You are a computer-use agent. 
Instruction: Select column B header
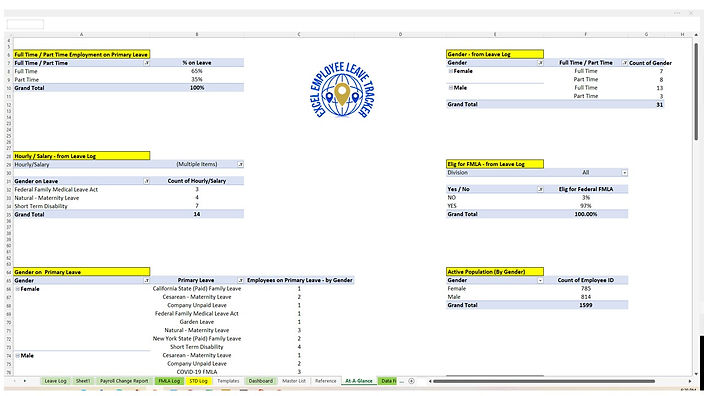coord(197,34)
